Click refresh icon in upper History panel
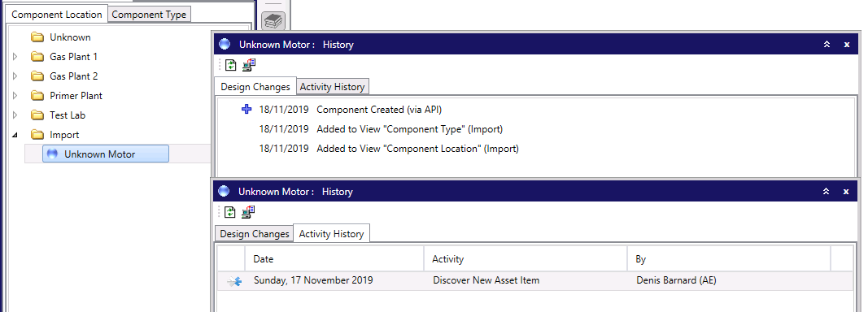 [230, 65]
